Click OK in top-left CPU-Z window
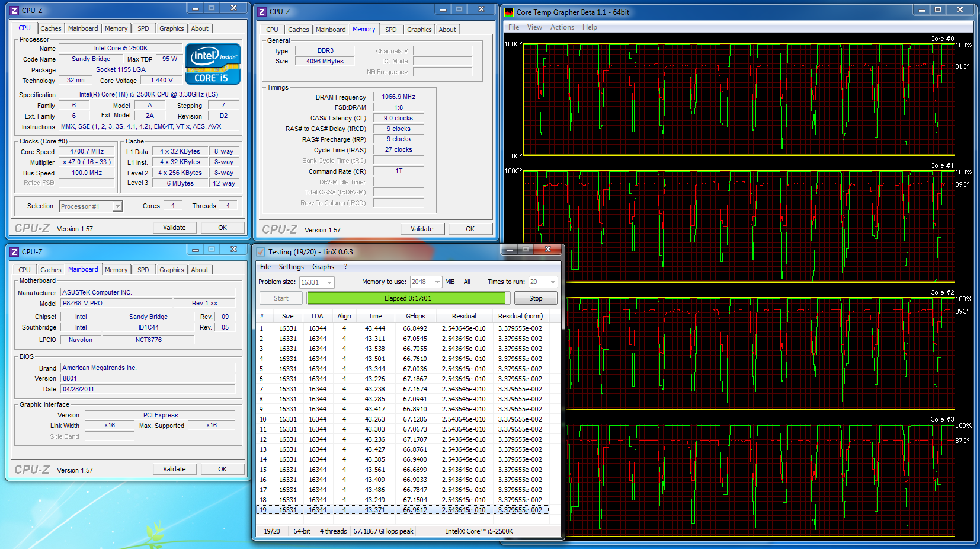The width and height of the screenshot is (980, 549). 222,228
